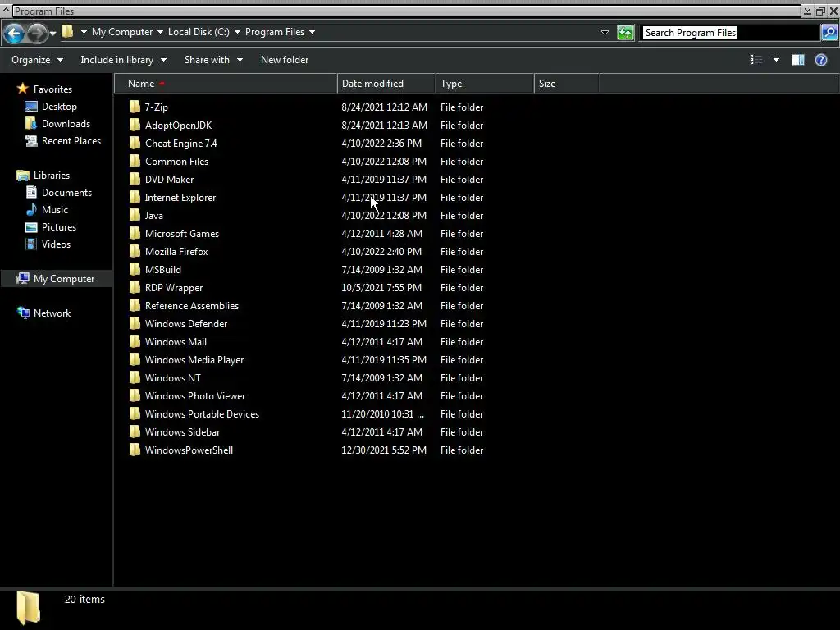
Task: Click My Computer in the address path
Action: click(x=122, y=32)
